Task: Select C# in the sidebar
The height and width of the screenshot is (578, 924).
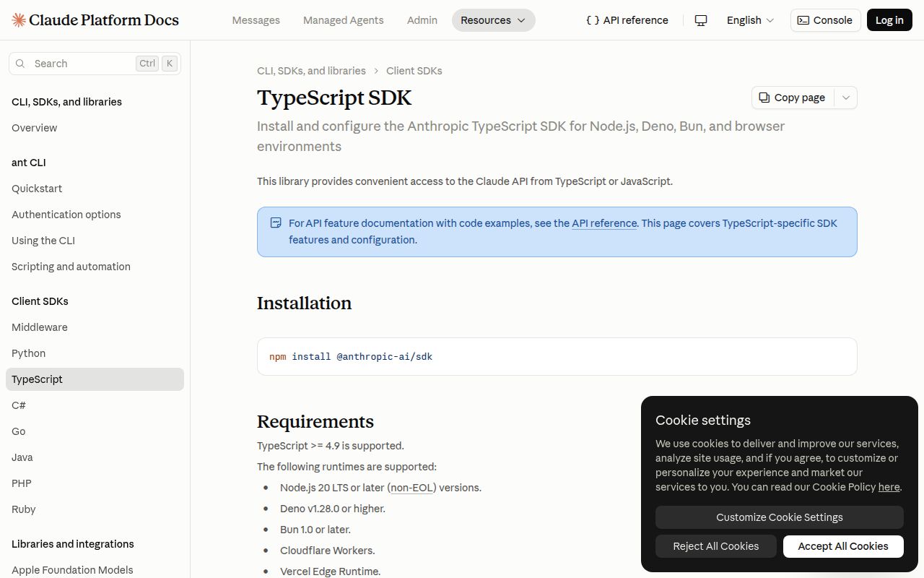Action: click(95, 405)
